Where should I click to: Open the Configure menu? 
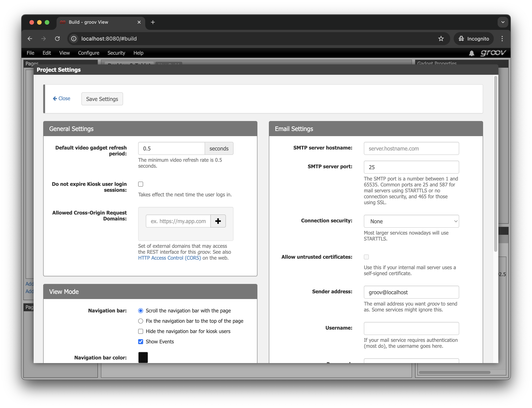89,53
